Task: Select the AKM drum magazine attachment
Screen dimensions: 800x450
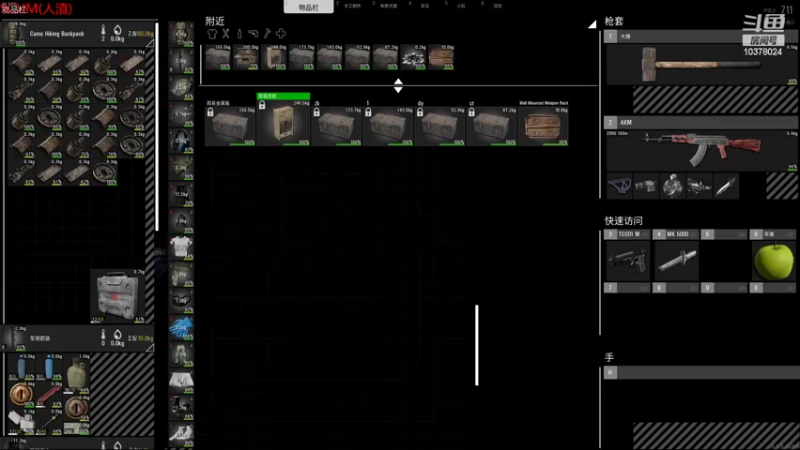Action: [672, 186]
